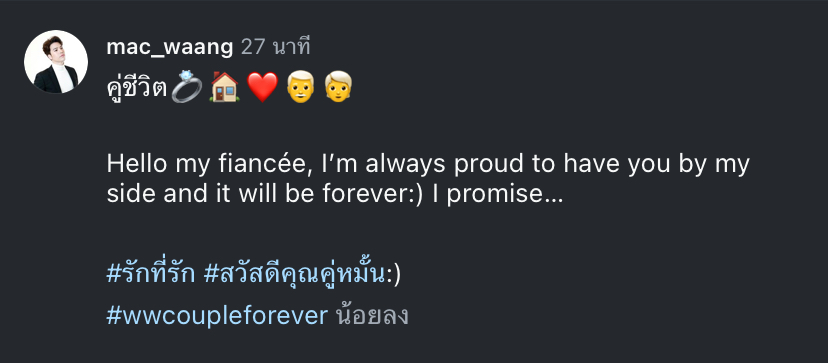
Task: Collapse the caption with น้อยลง
Action: tap(372, 316)
